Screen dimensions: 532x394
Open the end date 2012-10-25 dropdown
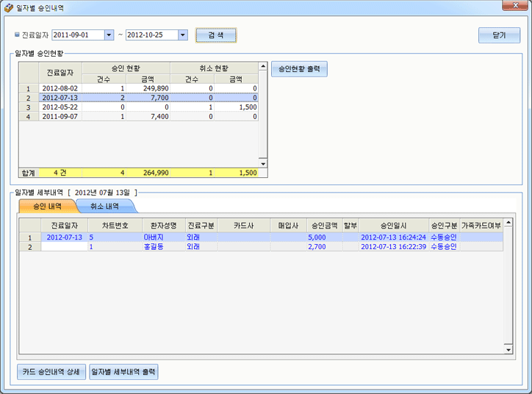tap(182, 35)
